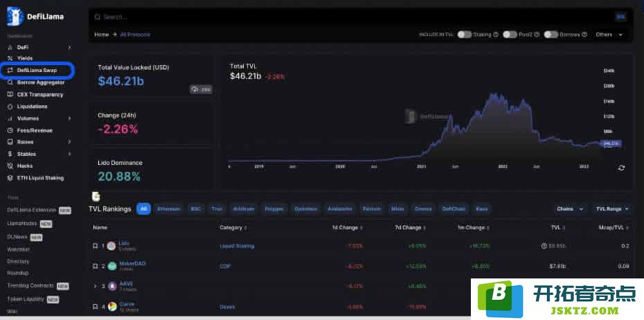This screenshot has width=644, height=320.
Task: Expand the DeFi sidebar chevron
Action: [x=69, y=48]
